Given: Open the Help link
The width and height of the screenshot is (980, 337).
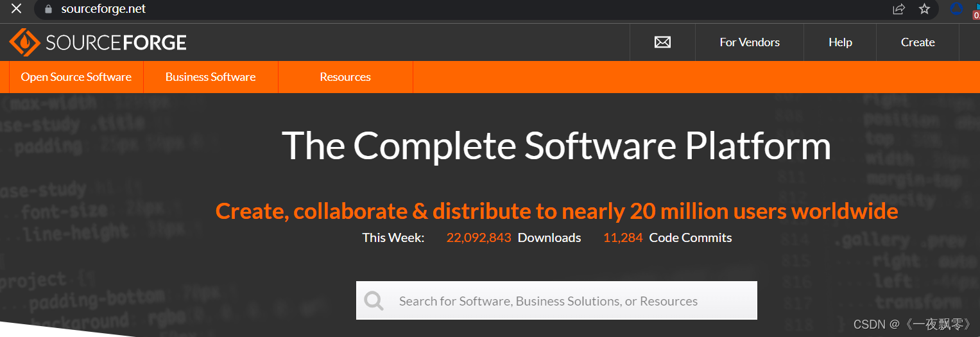Looking at the screenshot, I should click(840, 42).
